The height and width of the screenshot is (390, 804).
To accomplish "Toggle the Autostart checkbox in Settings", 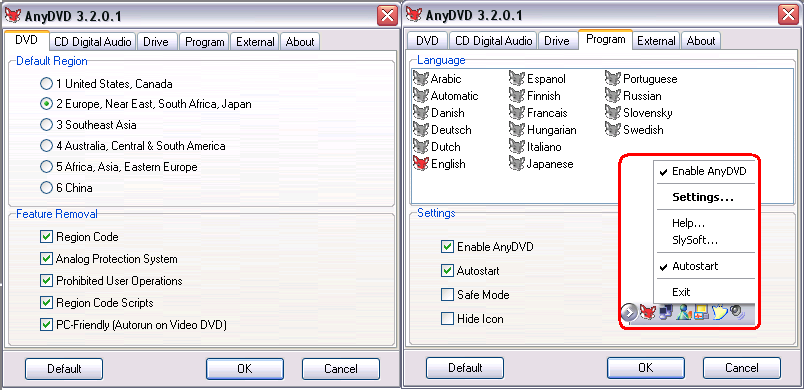I will point(447,271).
